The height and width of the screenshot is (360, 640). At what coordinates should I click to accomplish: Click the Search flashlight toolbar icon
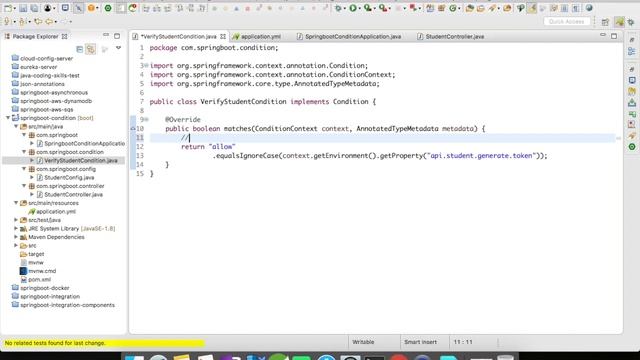pos(492,8)
